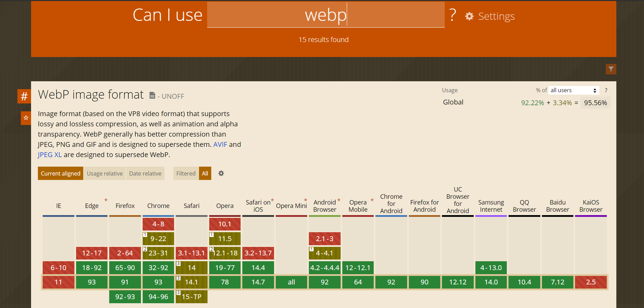This screenshot has height=308, width=644.
Task: Click KaiOS Browser 2.5 cell
Action: coord(591,282)
